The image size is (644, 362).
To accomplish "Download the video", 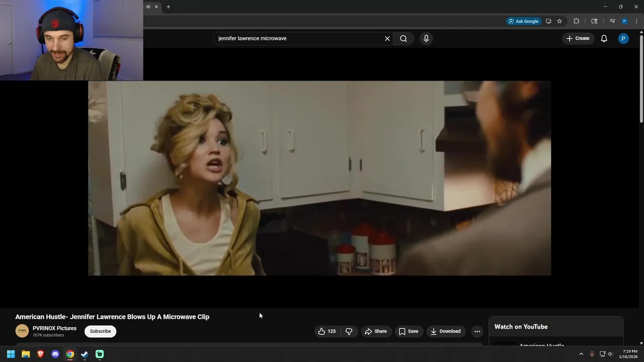I will (445, 331).
